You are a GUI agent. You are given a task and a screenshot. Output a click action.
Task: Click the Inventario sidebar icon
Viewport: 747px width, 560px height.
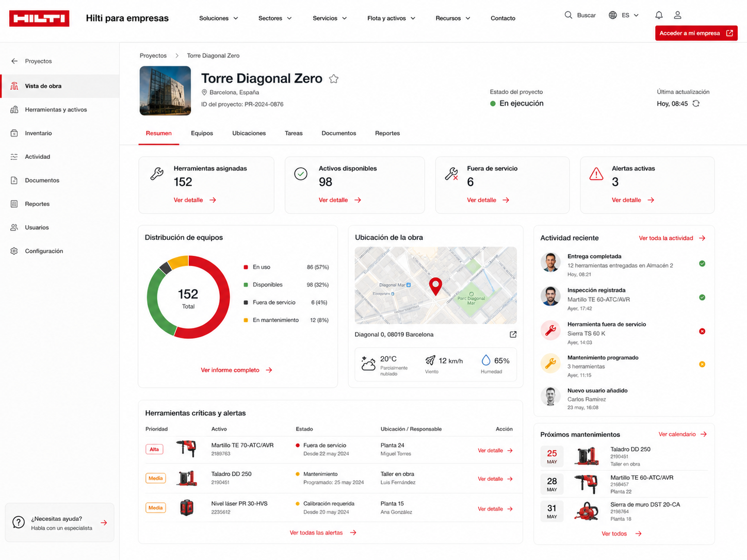(x=14, y=133)
